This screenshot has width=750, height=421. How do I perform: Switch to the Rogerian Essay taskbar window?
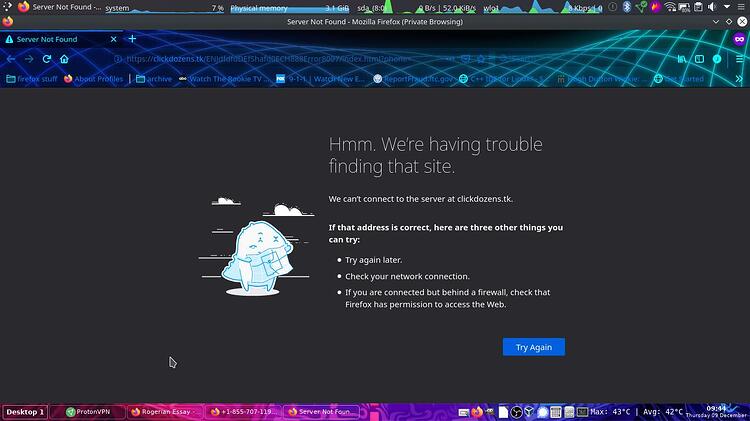click(x=165, y=412)
